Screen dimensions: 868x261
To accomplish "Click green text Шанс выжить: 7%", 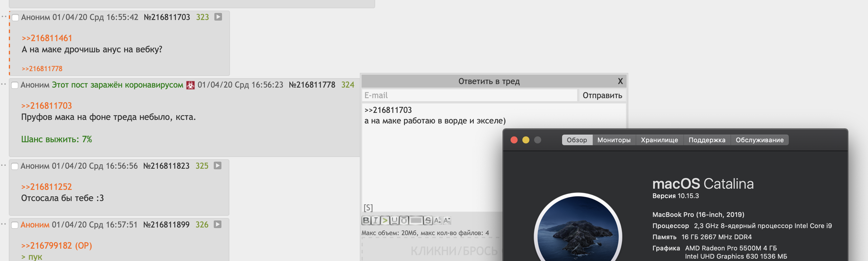I will pos(57,139).
